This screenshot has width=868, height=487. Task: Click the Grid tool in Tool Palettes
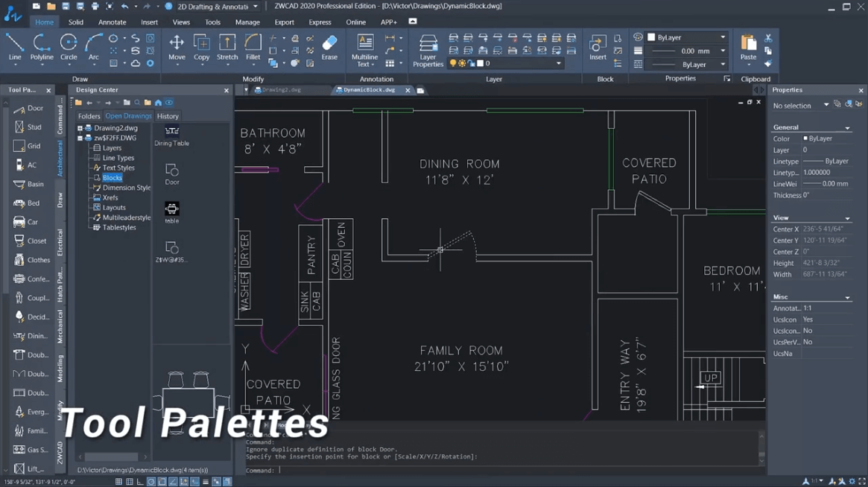coord(28,146)
